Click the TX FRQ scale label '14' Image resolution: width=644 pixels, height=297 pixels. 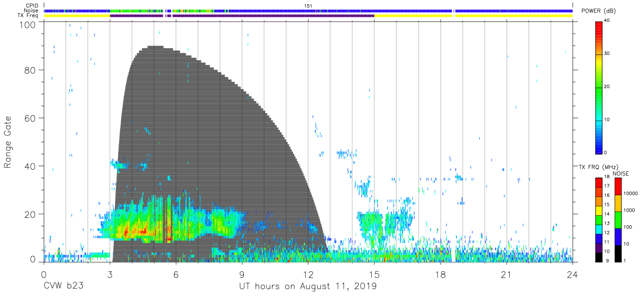coord(607,214)
